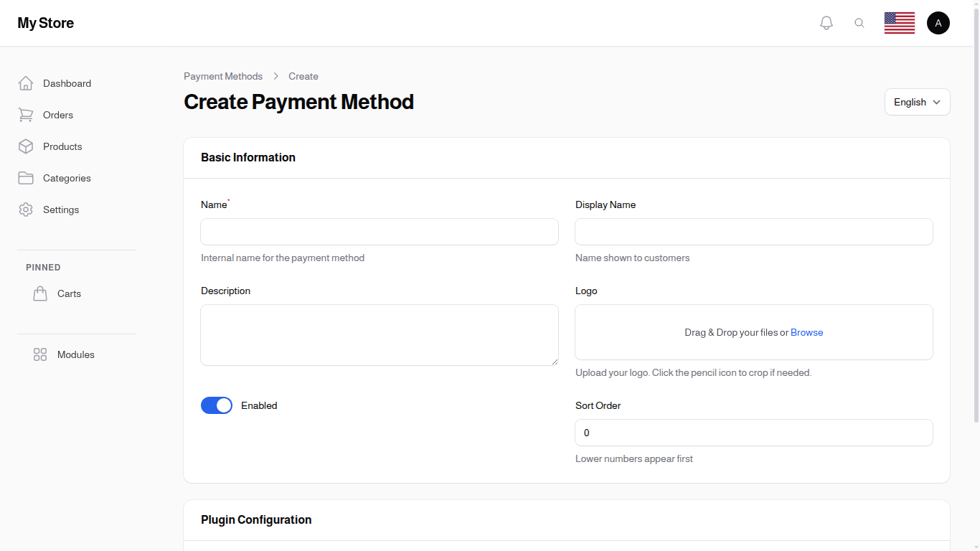Expand the Plugin Configuration section
Viewport: 980px width, 551px height.
point(256,519)
